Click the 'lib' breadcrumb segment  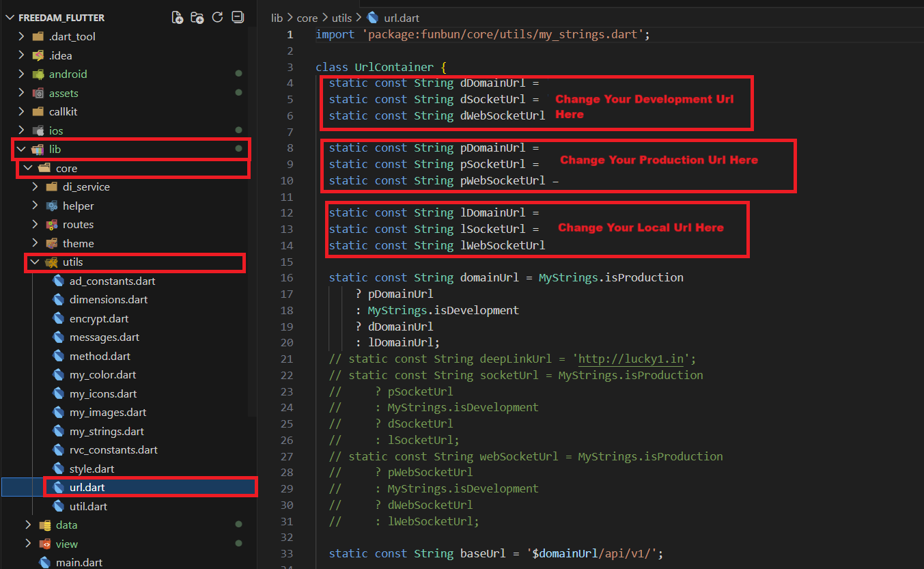click(277, 18)
